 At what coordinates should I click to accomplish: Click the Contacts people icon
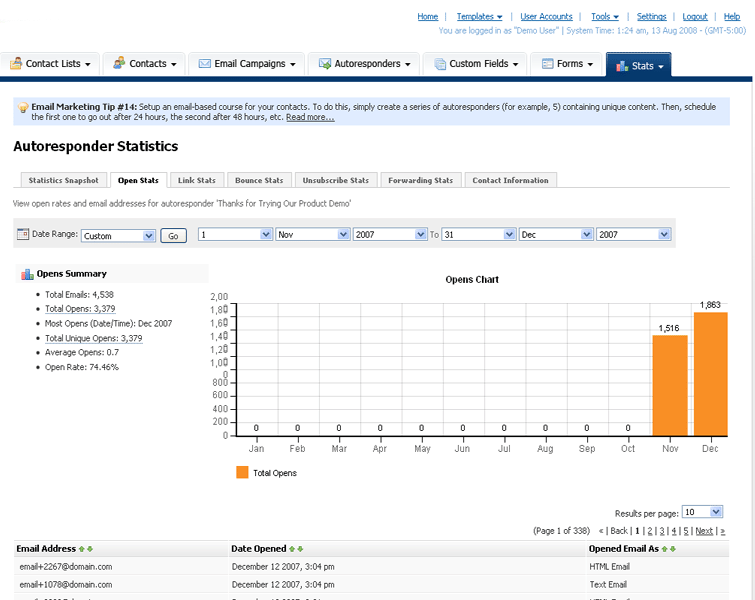click(119, 63)
